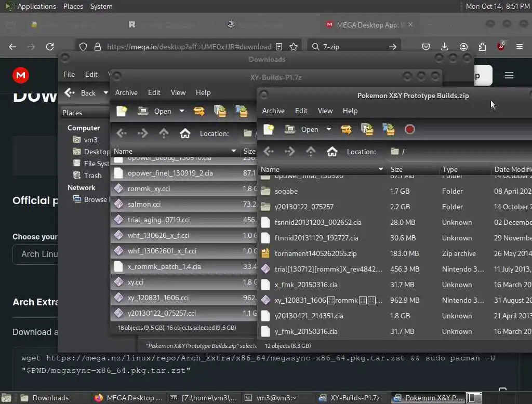Open Archive menu in XY-Builds-P1.7z window
This screenshot has width=532, height=404.
click(126, 92)
